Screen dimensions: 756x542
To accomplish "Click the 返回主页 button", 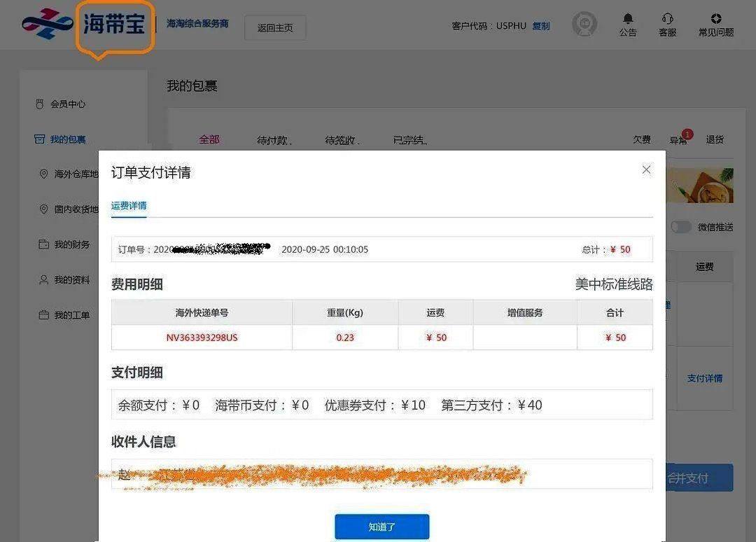I will [275, 28].
